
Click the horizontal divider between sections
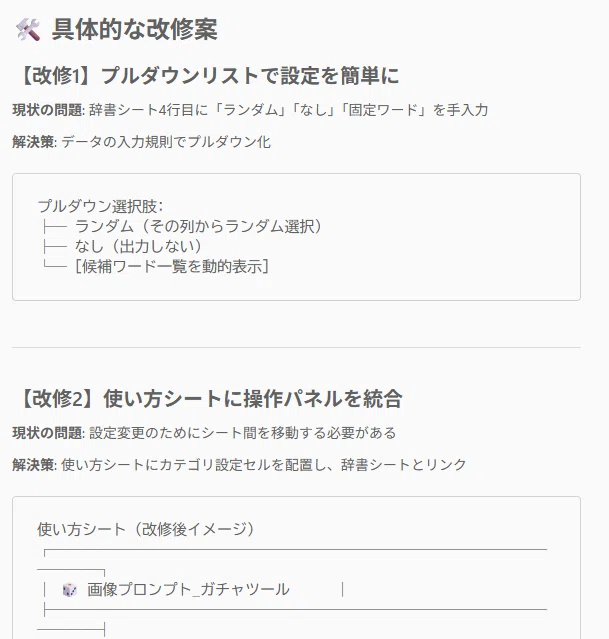(x=296, y=348)
